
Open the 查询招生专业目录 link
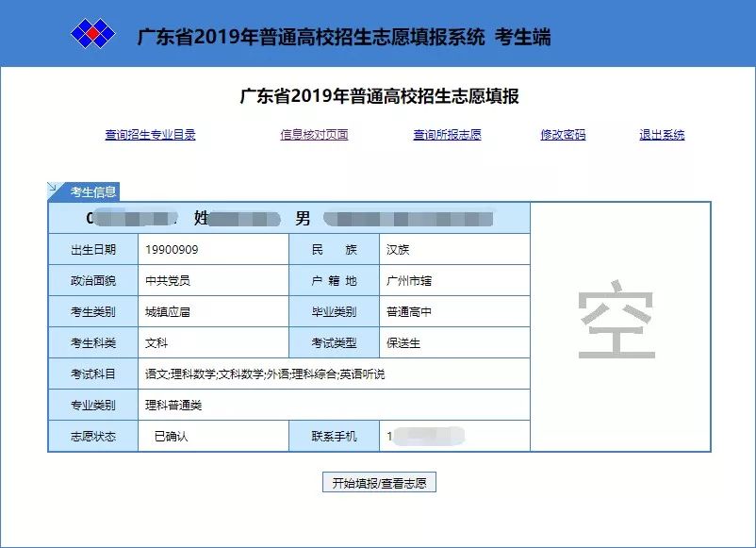click(x=150, y=135)
